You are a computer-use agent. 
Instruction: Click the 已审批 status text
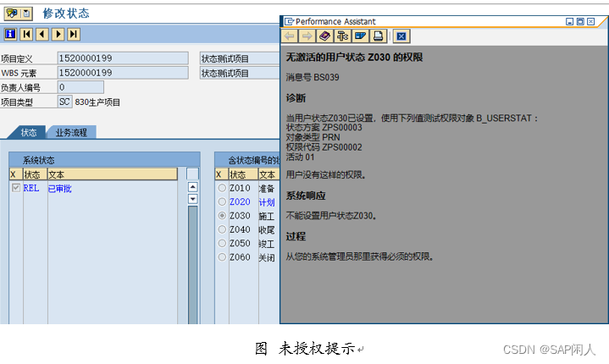[60, 189]
